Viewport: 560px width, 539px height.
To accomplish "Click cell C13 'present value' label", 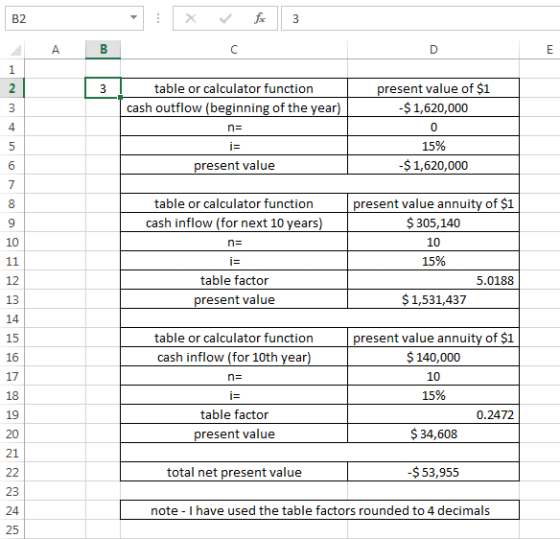I will [234, 299].
